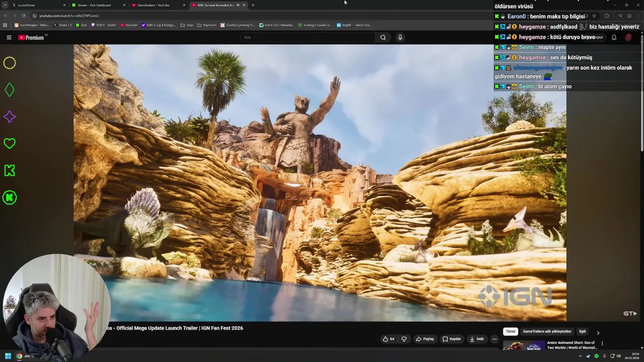Click the Kaydet save button
644x362 pixels.
[451, 339]
